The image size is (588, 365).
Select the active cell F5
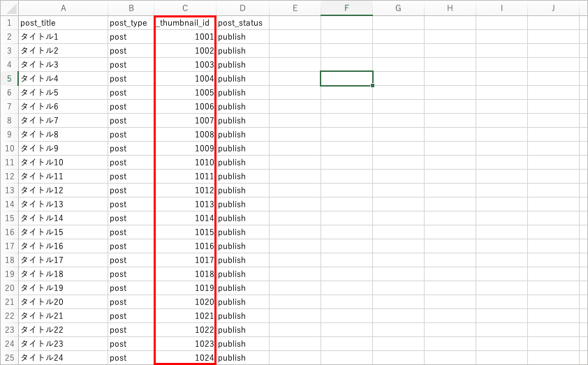pyautogui.click(x=346, y=79)
